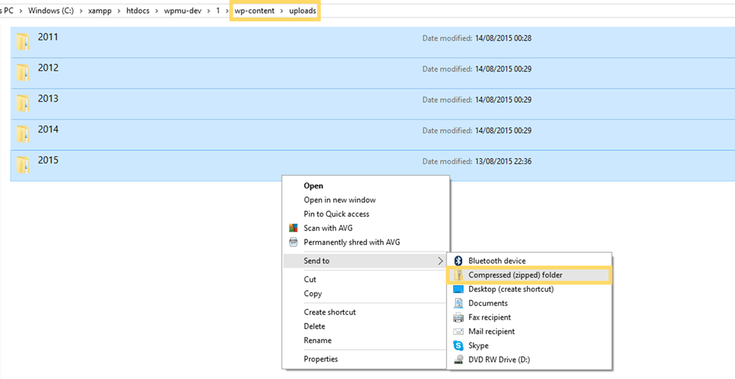The width and height of the screenshot is (735, 379).
Task: Choose Open from the context menu
Action: [x=313, y=186]
